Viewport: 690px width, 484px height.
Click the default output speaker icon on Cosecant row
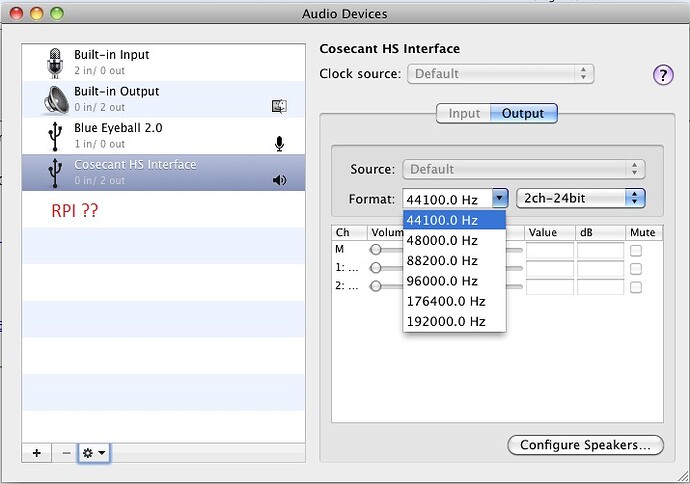tap(279, 180)
